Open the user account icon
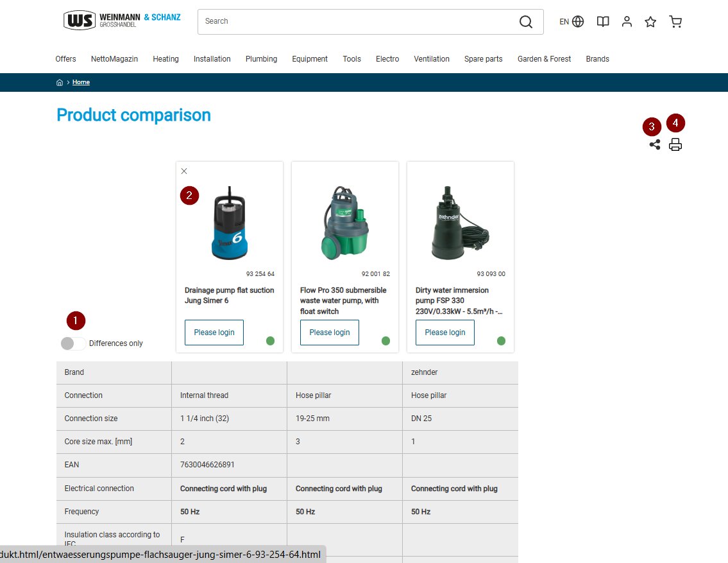Image resolution: width=728 pixels, height=563 pixels. tap(627, 22)
